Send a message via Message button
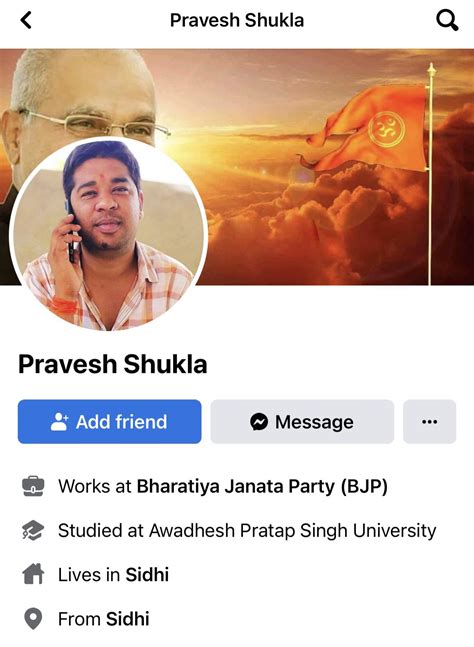474x647 pixels. 302,422
